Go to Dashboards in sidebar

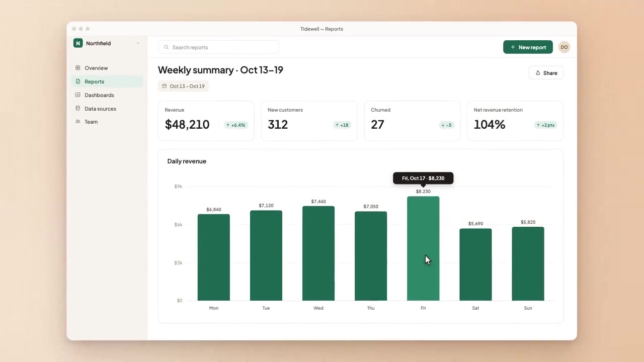(107, 95)
